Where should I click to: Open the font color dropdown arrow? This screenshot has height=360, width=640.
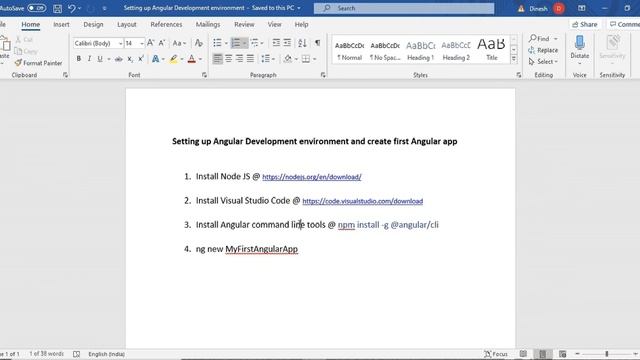point(200,59)
